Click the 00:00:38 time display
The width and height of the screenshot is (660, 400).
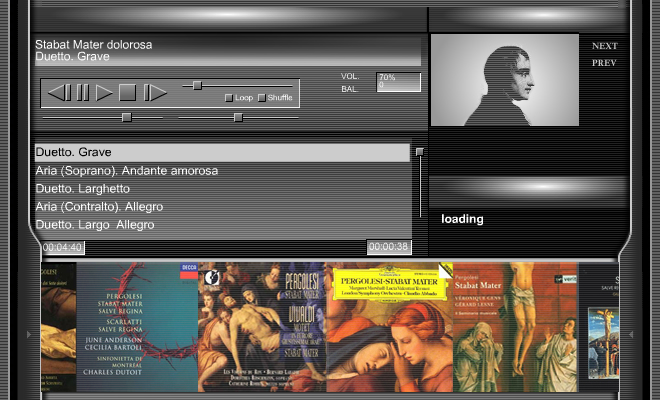tap(389, 247)
